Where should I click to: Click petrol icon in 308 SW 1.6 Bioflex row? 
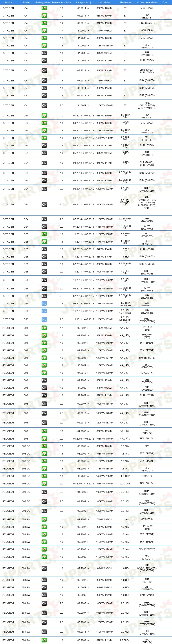(x=44, y=640)
